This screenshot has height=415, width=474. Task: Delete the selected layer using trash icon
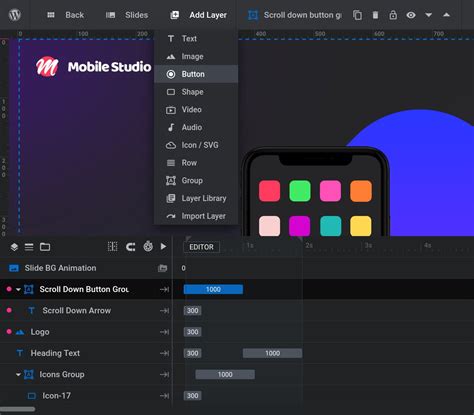coord(375,15)
